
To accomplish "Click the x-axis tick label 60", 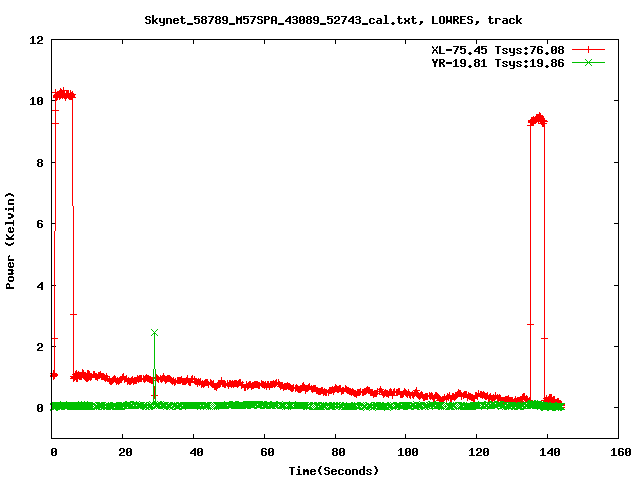I will 267,452.
